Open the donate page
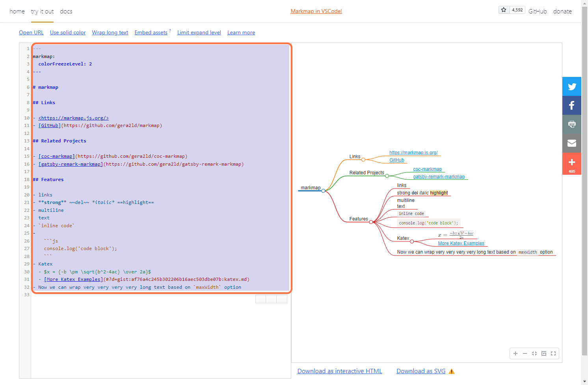 pyautogui.click(x=562, y=11)
